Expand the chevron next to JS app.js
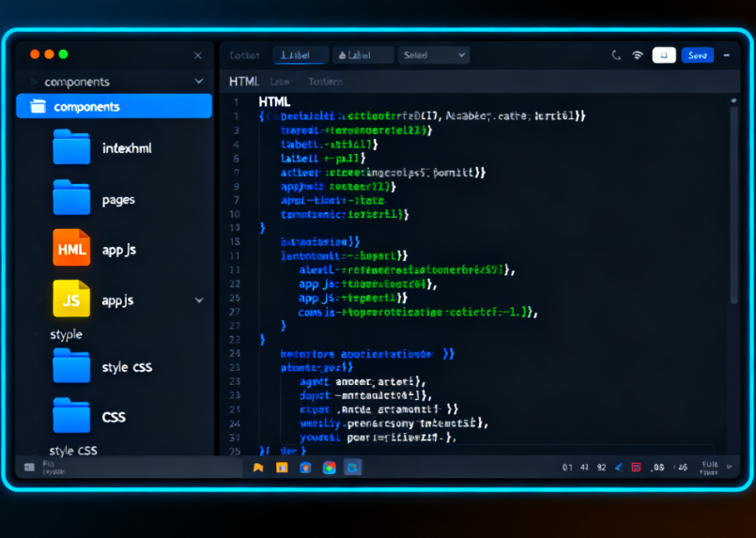756x538 pixels. pos(198,300)
